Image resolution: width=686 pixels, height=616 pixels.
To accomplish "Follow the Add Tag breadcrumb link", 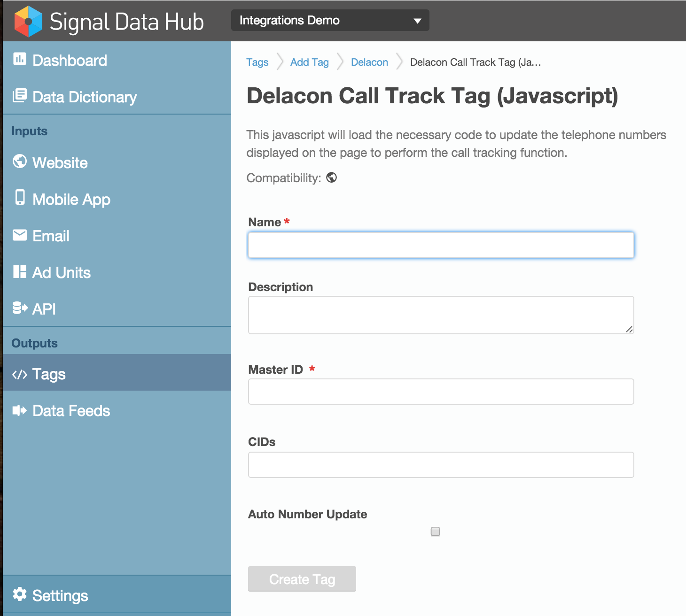I will [310, 62].
